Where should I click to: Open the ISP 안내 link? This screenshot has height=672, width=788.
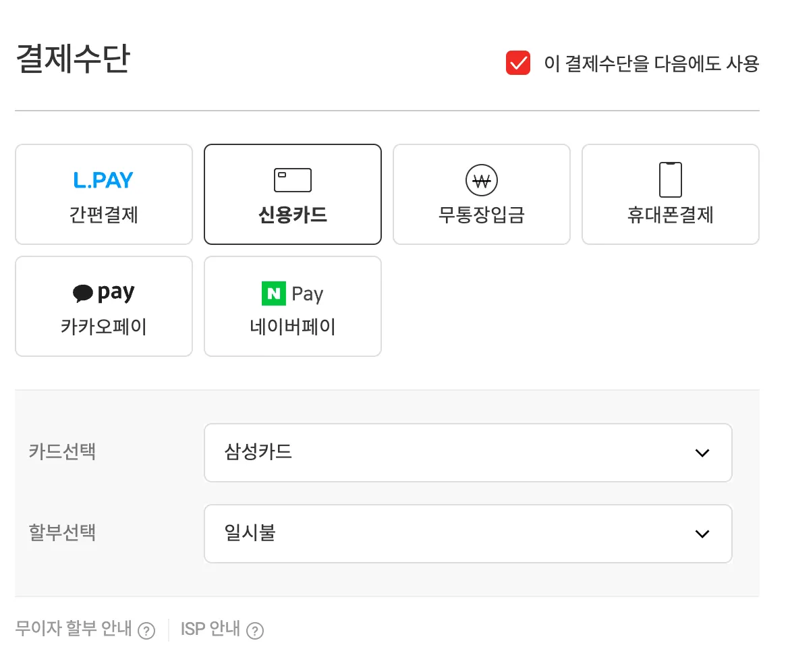click(210, 629)
